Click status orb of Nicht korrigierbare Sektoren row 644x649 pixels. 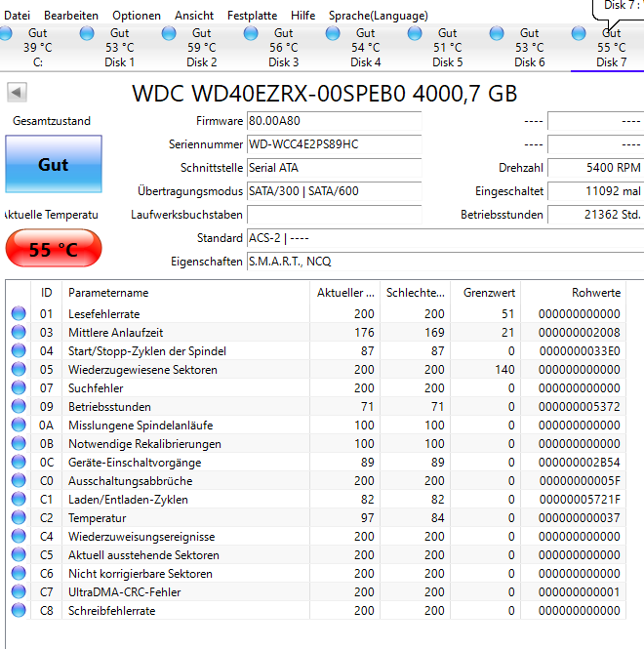(19, 573)
